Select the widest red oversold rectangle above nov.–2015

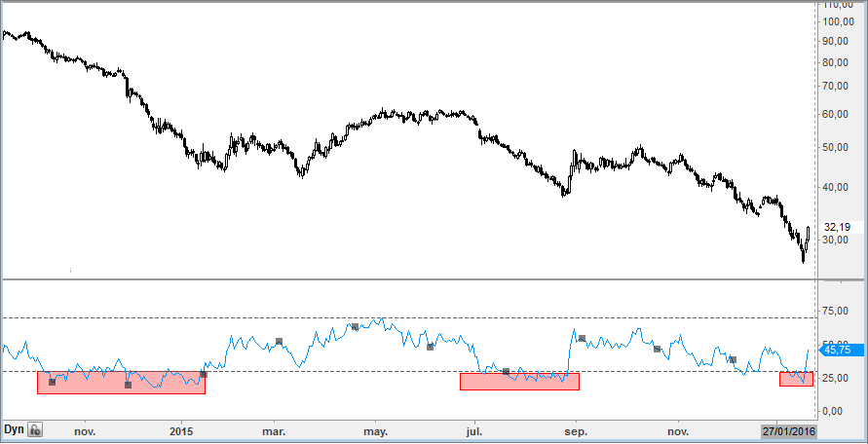click(x=121, y=383)
